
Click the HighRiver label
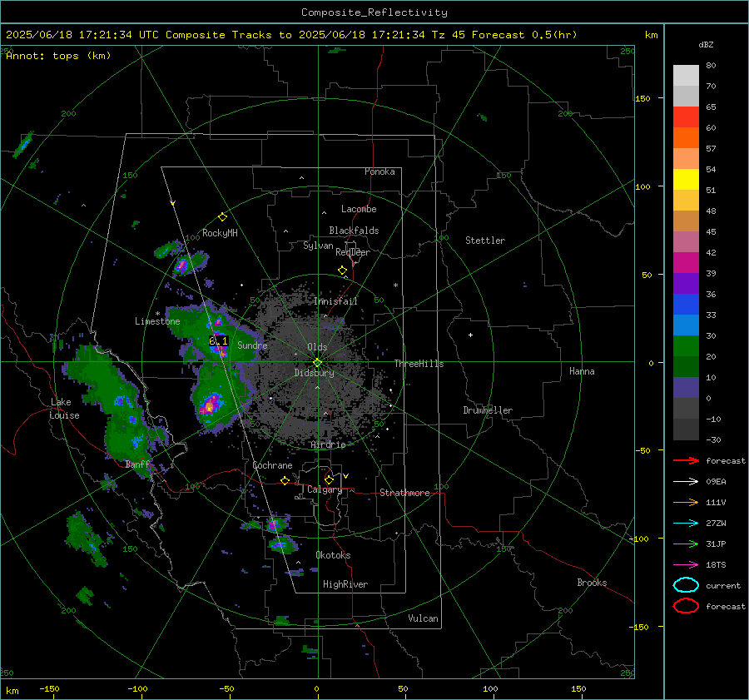(x=345, y=584)
